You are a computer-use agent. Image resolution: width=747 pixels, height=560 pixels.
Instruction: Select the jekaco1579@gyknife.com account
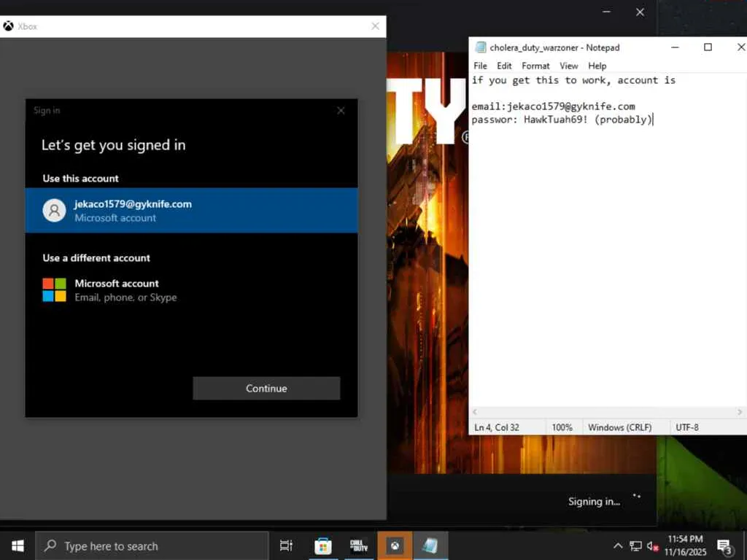(x=192, y=211)
